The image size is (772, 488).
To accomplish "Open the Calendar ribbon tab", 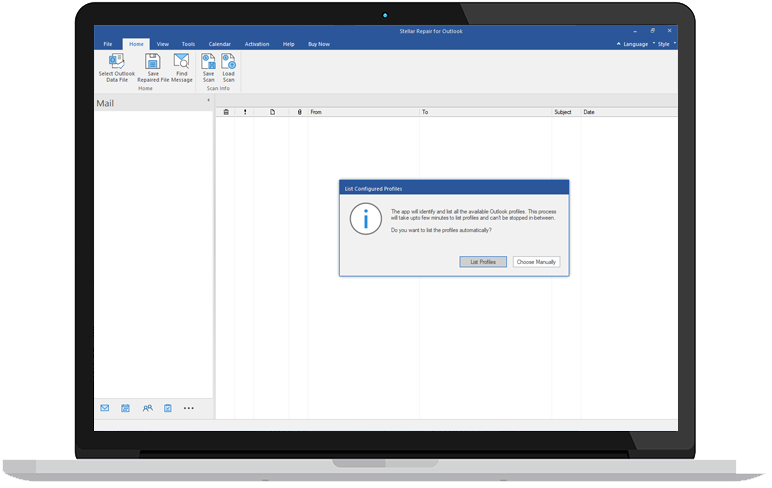I will coord(220,44).
